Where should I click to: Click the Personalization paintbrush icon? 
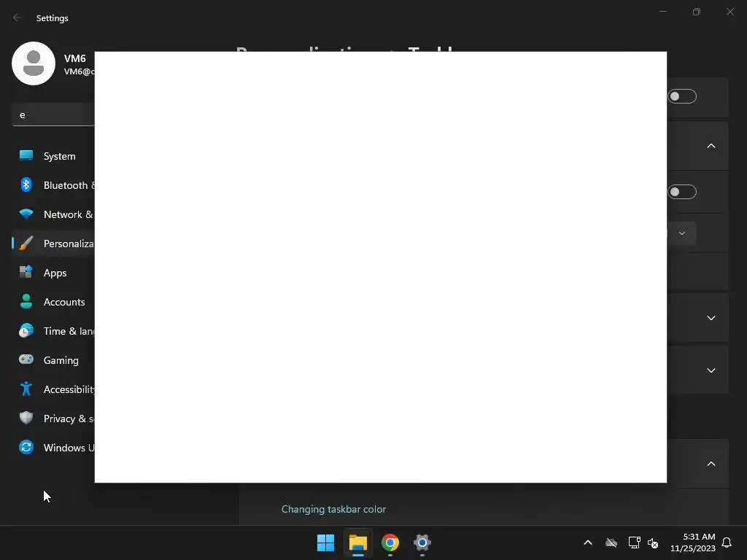click(x=26, y=244)
